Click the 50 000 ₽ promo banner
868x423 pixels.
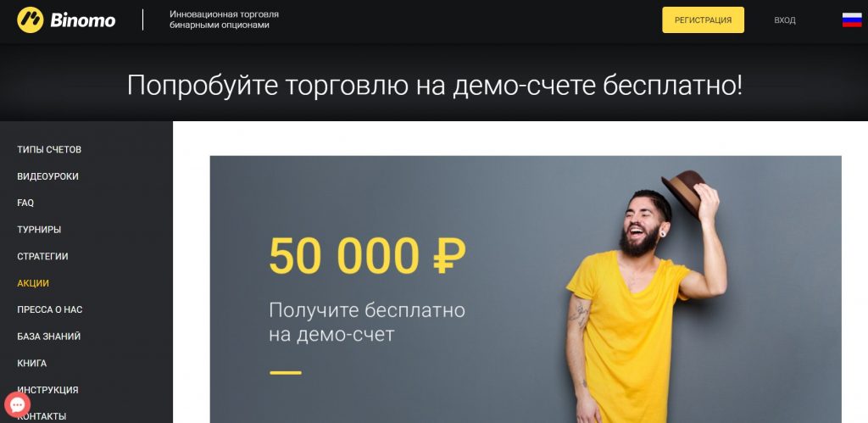point(526,289)
